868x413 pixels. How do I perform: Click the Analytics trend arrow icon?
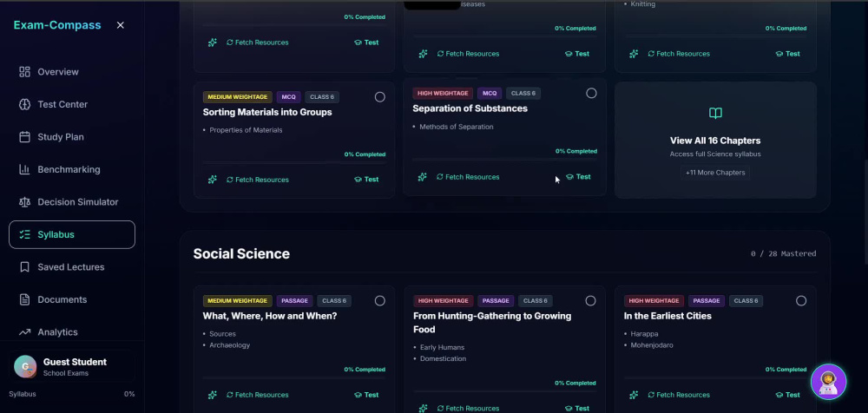coord(24,332)
